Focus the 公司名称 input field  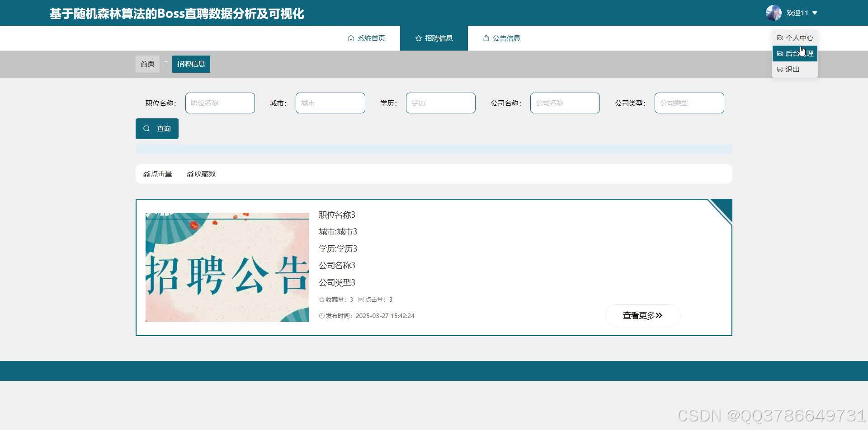(565, 103)
